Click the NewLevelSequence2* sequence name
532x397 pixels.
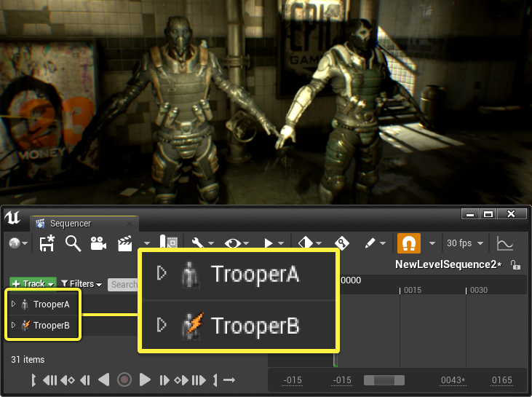coord(448,264)
